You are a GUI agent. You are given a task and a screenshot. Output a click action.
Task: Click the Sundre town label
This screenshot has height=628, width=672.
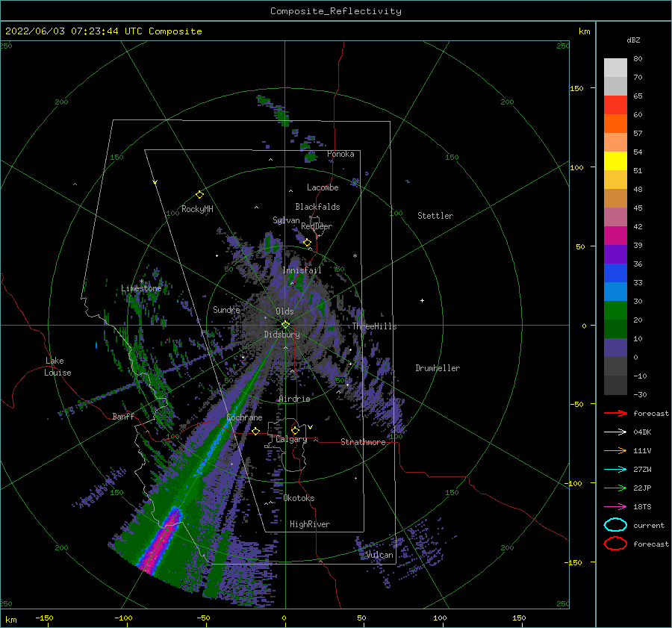point(226,309)
